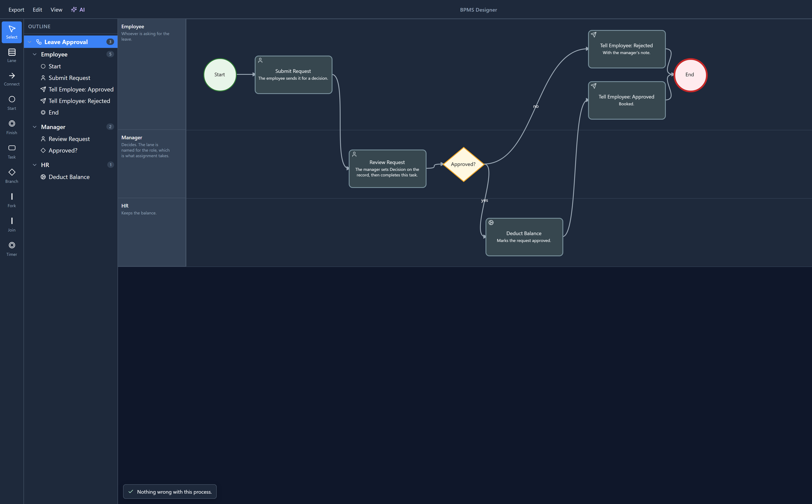Click the sparkle AI icon in menu bar
The width and height of the screenshot is (812, 504).
click(x=74, y=9)
